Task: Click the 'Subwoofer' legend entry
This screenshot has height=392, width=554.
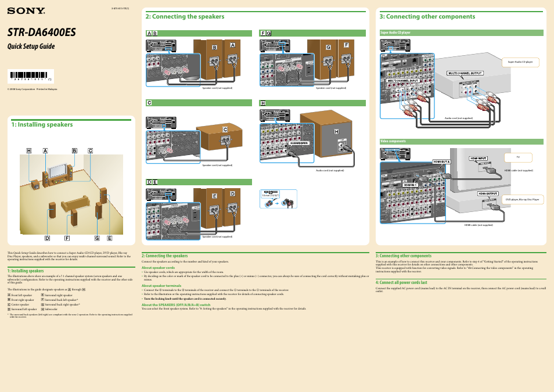Action: click(x=49, y=310)
